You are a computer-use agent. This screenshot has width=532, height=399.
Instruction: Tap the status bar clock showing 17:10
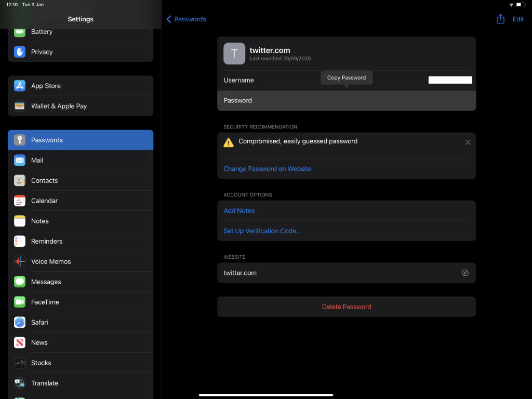[x=12, y=5]
